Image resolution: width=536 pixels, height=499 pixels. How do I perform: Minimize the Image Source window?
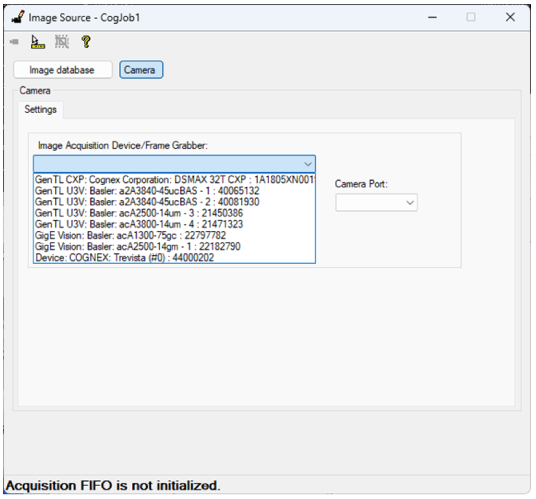tap(432, 17)
